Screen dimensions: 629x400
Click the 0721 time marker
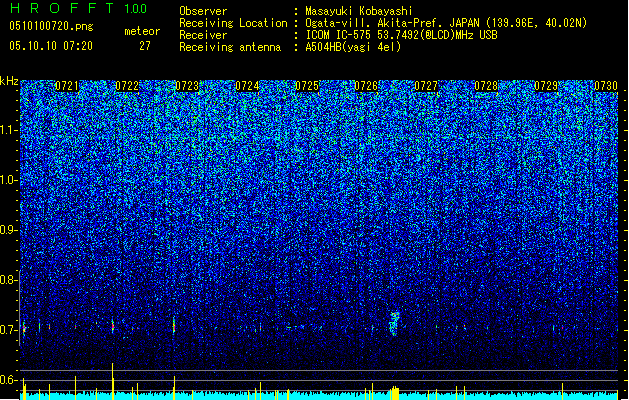coord(67,86)
